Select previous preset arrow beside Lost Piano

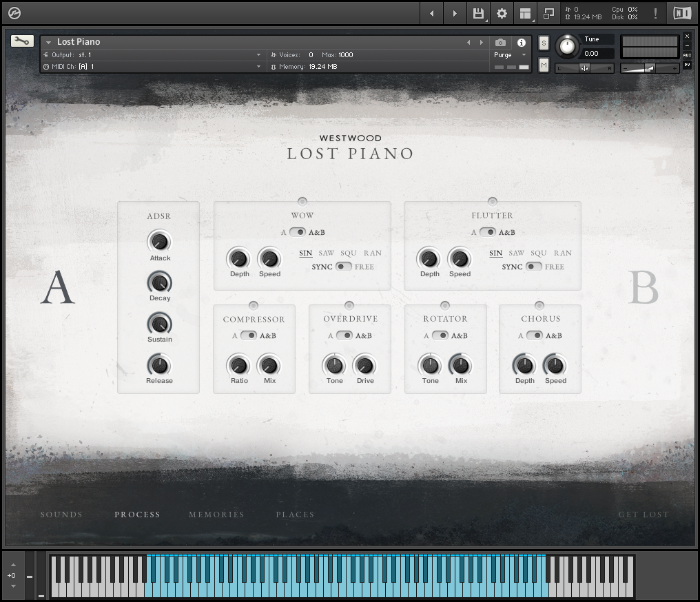click(x=469, y=43)
